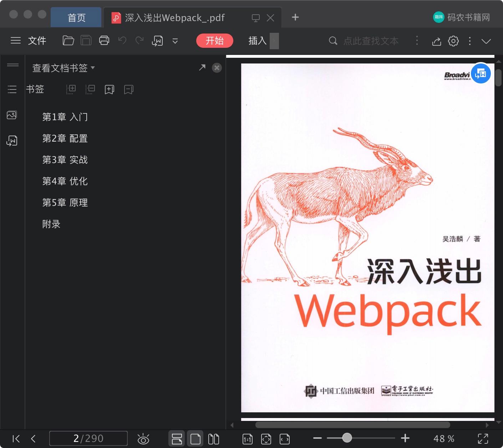Close the 深入浅出Webpack_.pdf tab
The width and height of the screenshot is (503, 448).
coord(270,18)
